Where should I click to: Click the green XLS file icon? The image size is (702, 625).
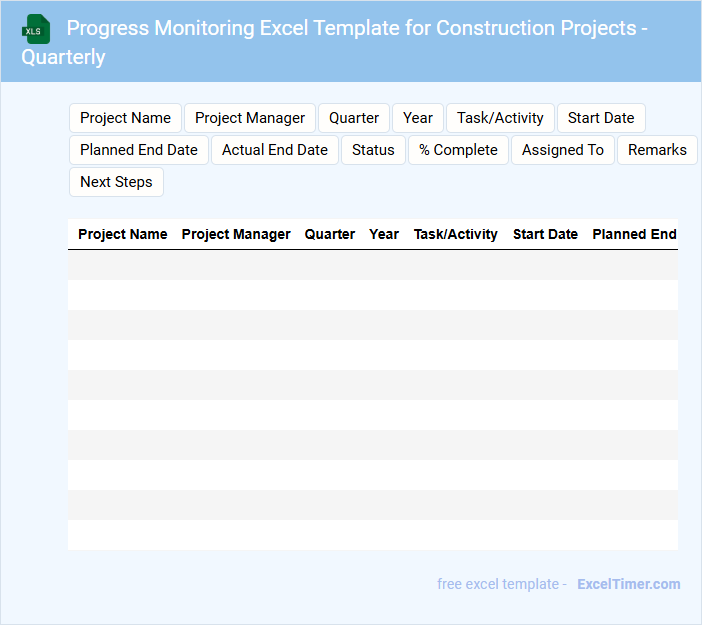pos(37,29)
